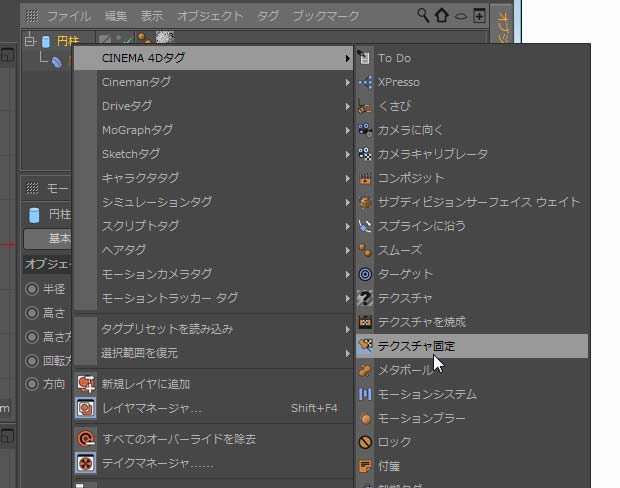
Task: Expand the Sketchタグ submenu arrow
Action: click(x=347, y=154)
